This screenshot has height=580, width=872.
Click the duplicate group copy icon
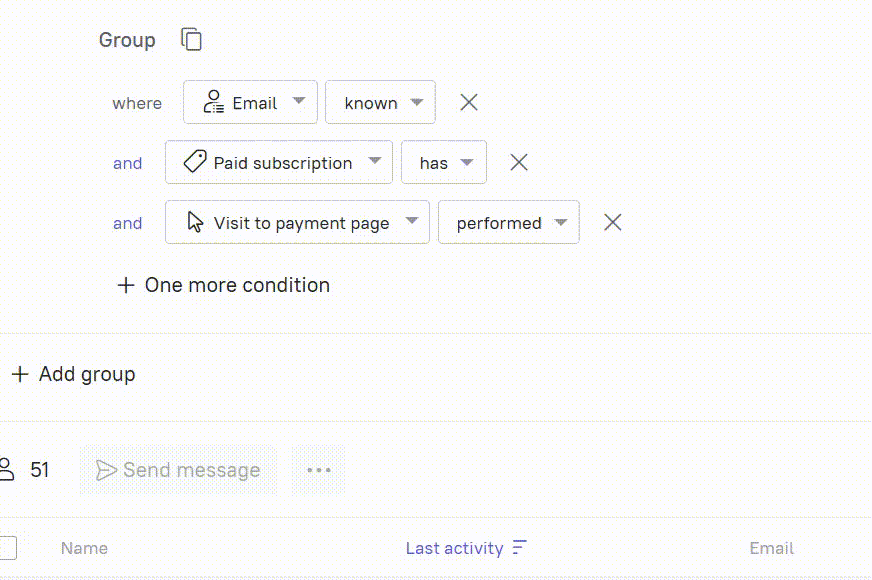tap(191, 39)
